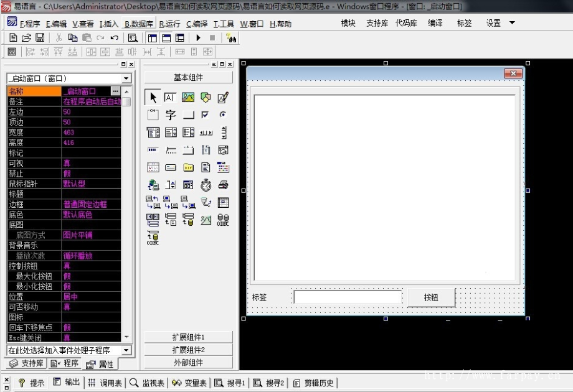The height and width of the screenshot is (392, 573).
Task: Click the search magnifier toolbar icon
Action: [x=133, y=37]
